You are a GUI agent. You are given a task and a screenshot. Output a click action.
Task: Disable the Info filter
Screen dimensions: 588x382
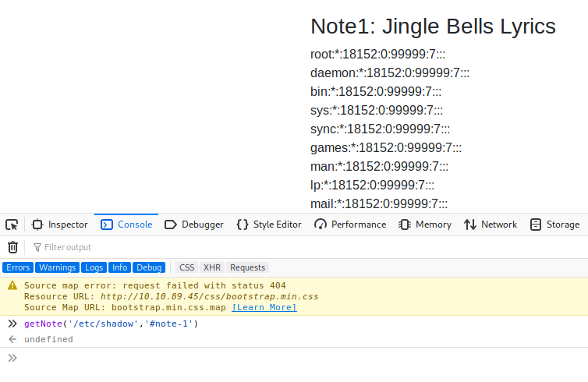point(119,267)
